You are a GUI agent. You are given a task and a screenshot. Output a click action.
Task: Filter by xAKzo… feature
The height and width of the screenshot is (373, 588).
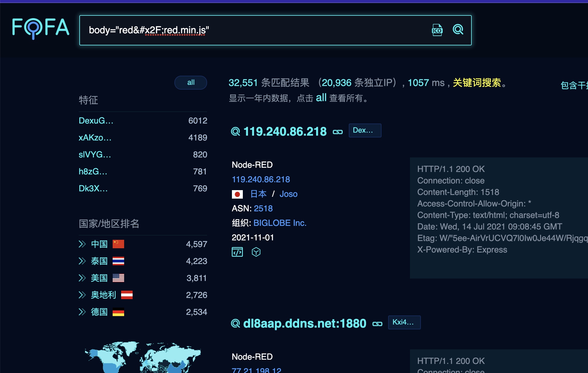[x=95, y=137]
